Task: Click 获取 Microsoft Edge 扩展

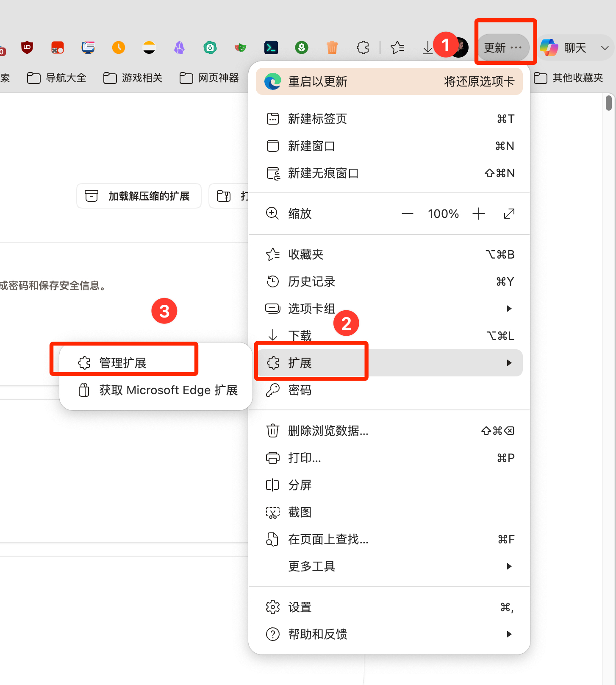Action: (156, 390)
